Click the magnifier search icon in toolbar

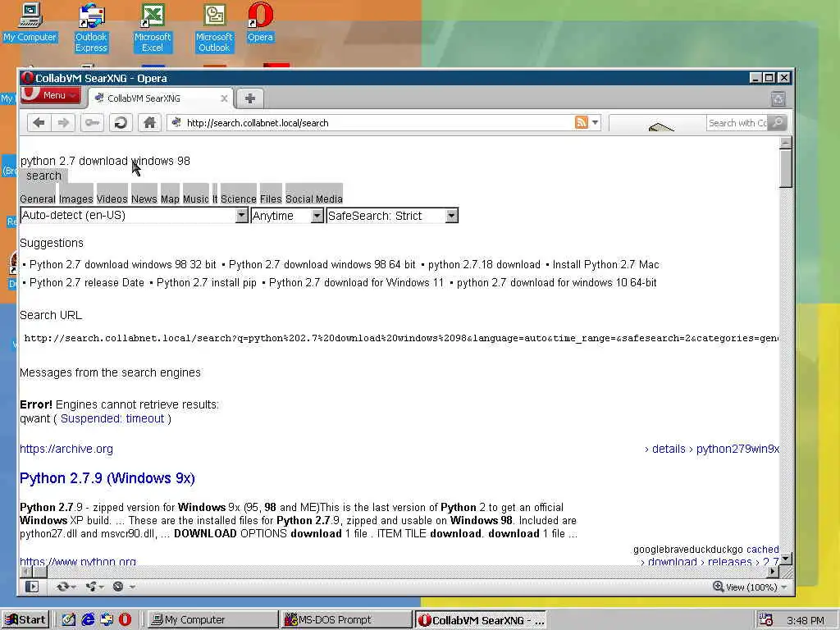pos(778,123)
